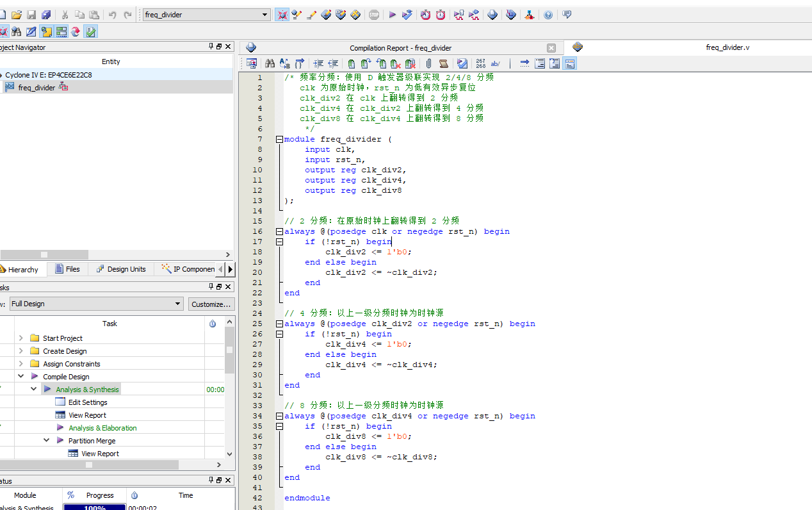Screen dimensions: 812x510
Task: Close the Compilation Report tab
Action: tap(551, 48)
